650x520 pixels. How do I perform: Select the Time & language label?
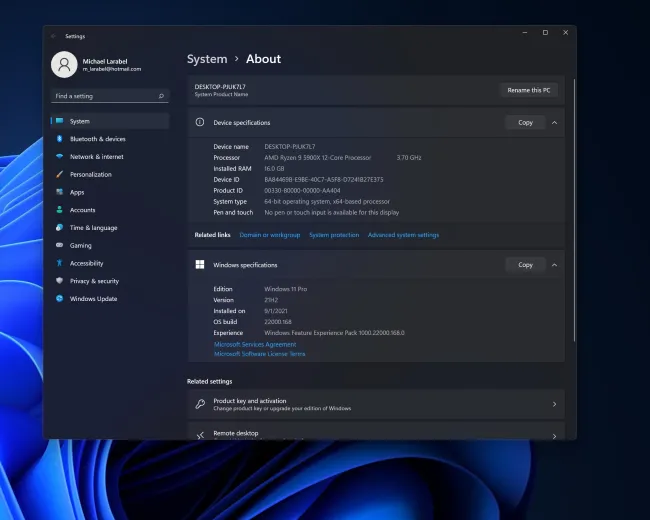pyautogui.click(x=93, y=228)
